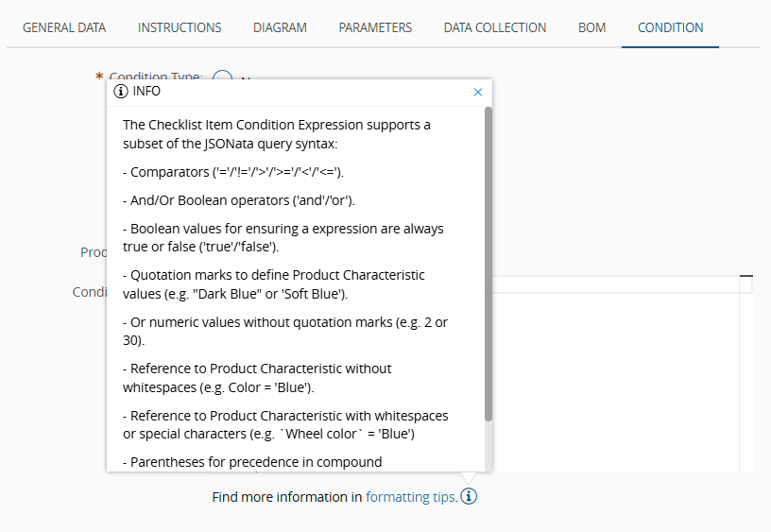Click the Condition Type field label
Viewport: 771px width, 532px height.
click(155, 77)
